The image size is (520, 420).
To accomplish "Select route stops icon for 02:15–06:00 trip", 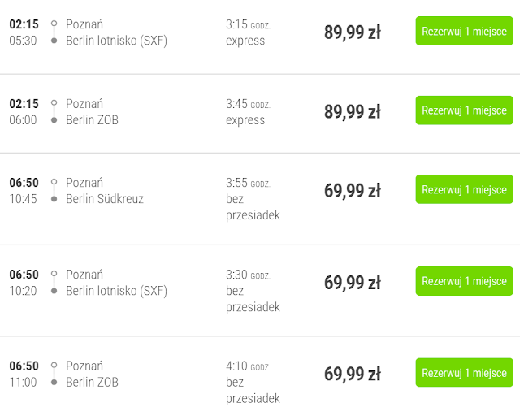I will tap(54, 112).
